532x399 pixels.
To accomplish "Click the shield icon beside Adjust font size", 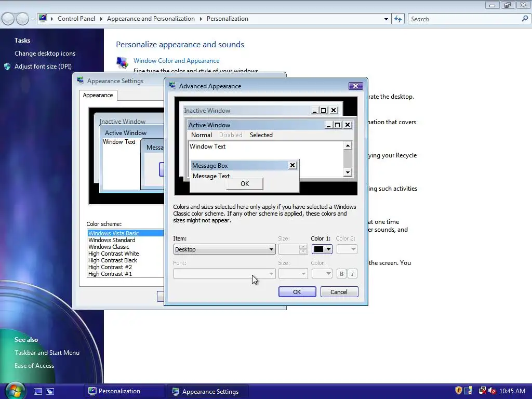I will [x=7, y=66].
